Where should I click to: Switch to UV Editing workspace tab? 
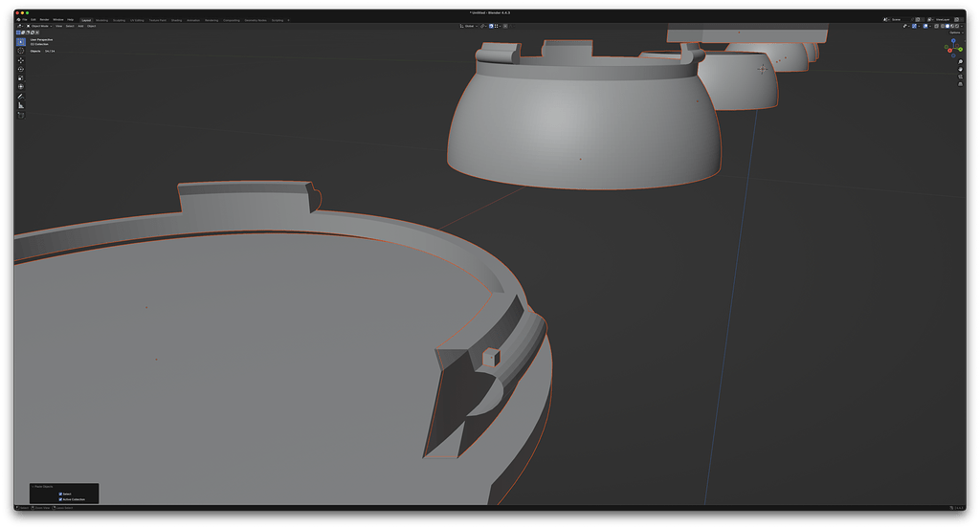[x=137, y=20]
